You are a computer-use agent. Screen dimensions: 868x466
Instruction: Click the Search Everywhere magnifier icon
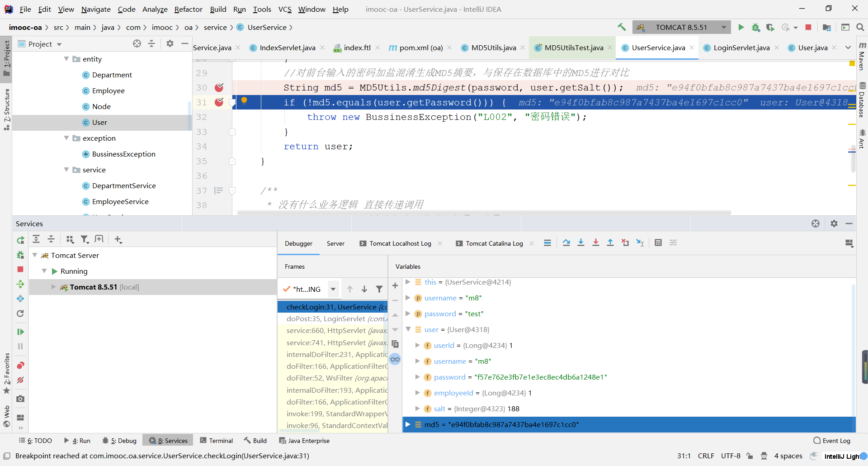[x=860, y=27]
